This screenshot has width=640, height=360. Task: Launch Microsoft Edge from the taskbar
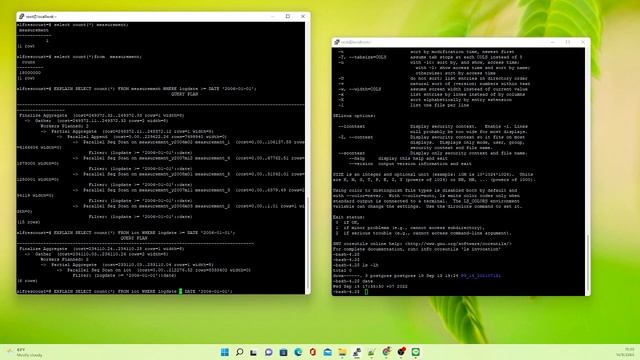tap(298, 352)
